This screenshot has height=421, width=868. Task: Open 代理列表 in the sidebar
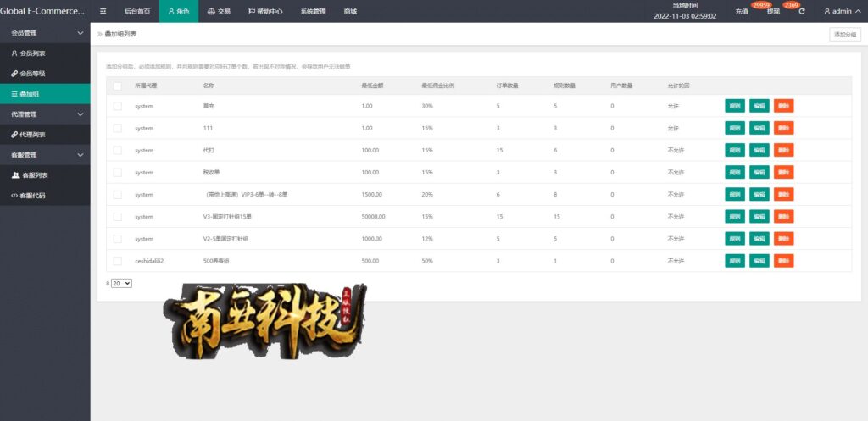45,135
